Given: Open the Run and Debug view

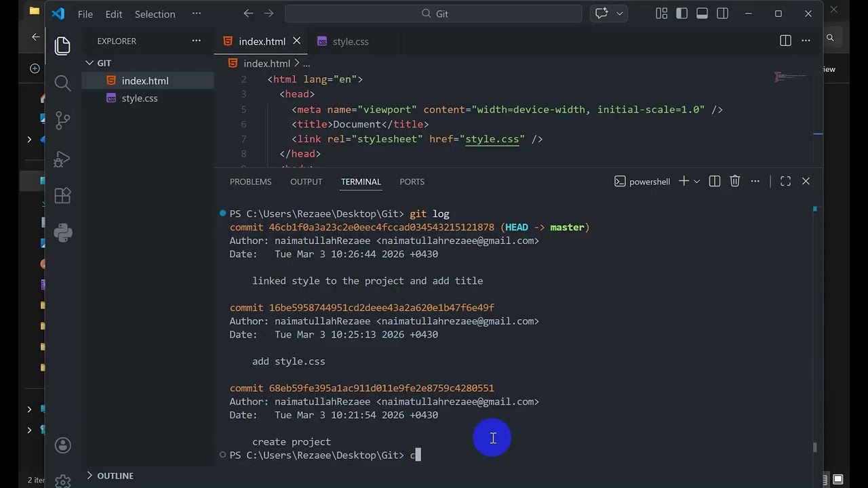Looking at the screenshot, I should click(x=62, y=159).
